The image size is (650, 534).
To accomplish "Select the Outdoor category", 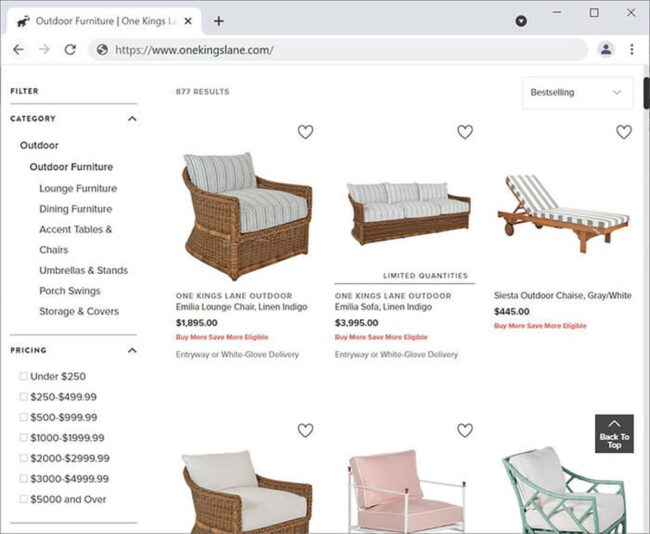I will tap(39, 145).
